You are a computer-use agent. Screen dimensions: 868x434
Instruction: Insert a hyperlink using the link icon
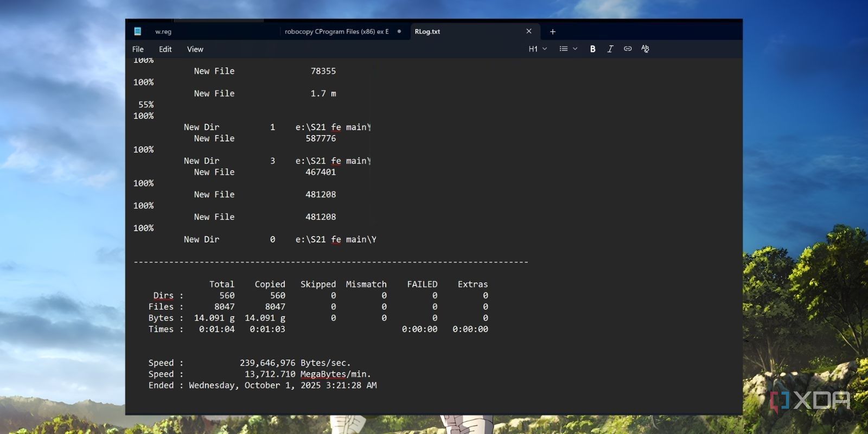click(x=628, y=49)
